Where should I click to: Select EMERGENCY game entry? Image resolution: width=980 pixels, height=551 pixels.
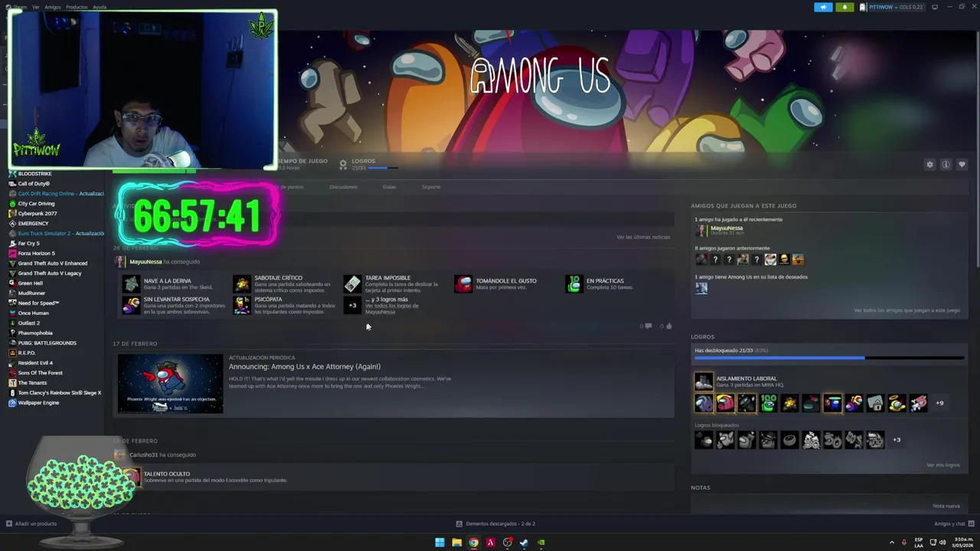(x=33, y=223)
